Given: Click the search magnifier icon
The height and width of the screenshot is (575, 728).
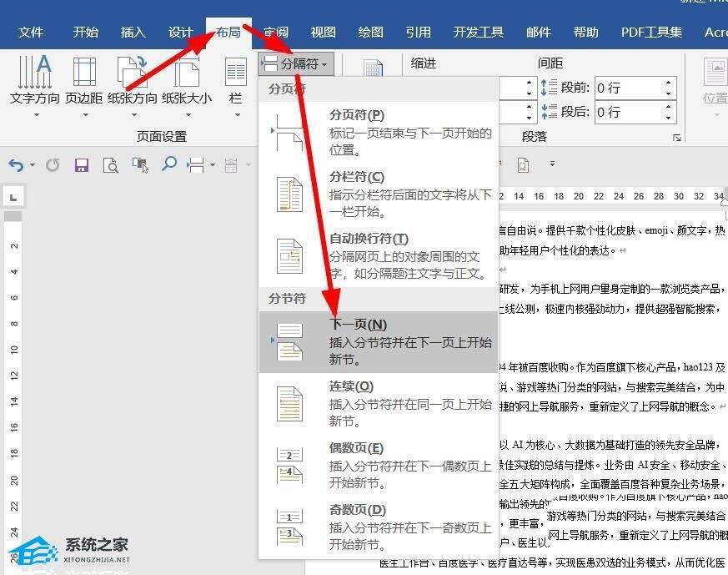Looking at the screenshot, I should point(169,165).
